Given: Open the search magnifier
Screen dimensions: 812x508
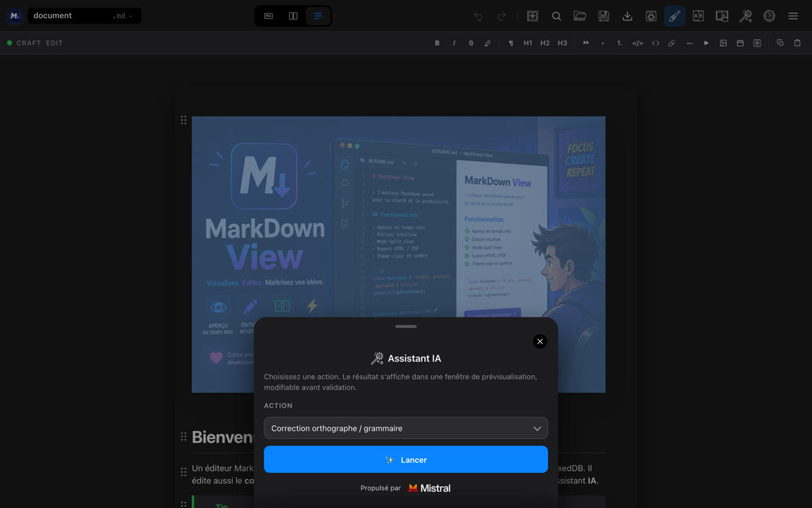Looking at the screenshot, I should (x=556, y=16).
